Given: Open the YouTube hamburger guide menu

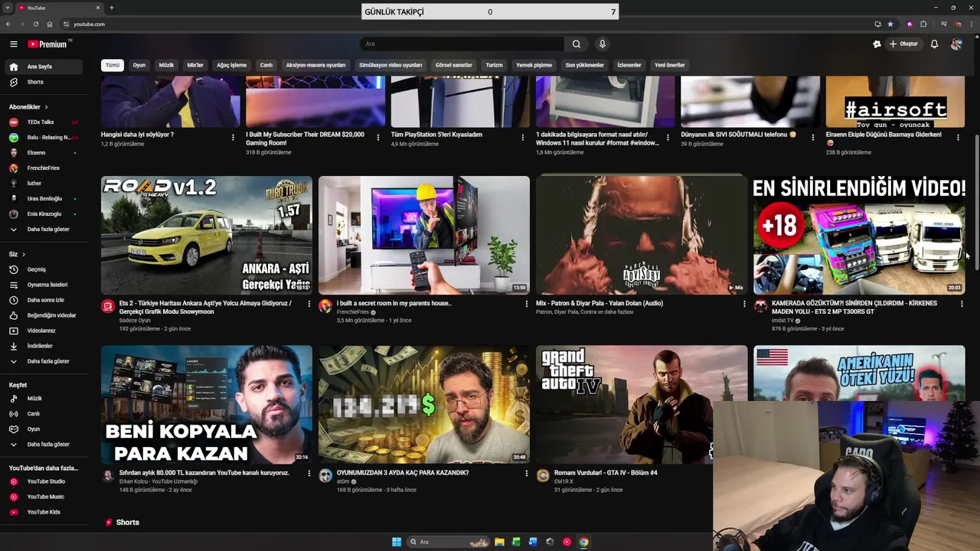Looking at the screenshot, I should tap(13, 44).
